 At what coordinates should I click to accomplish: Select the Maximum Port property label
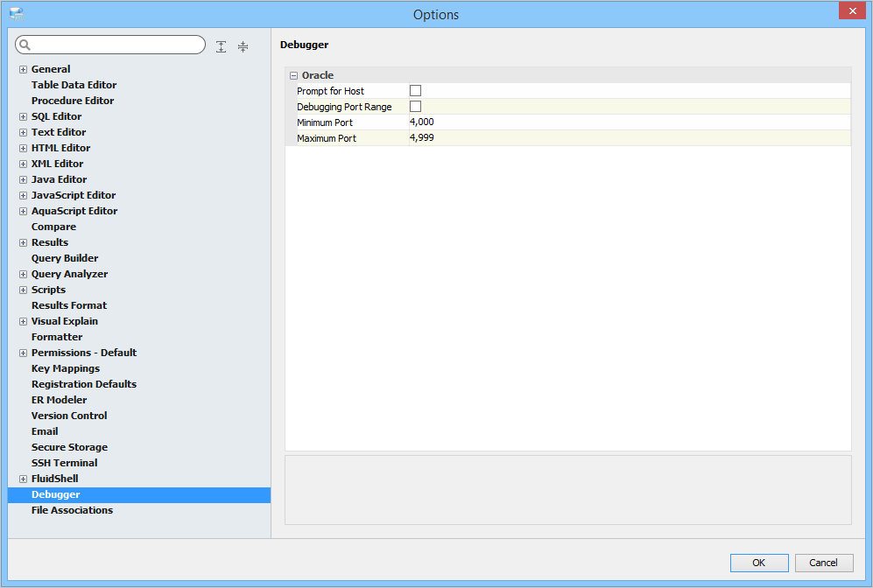click(x=327, y=138)
